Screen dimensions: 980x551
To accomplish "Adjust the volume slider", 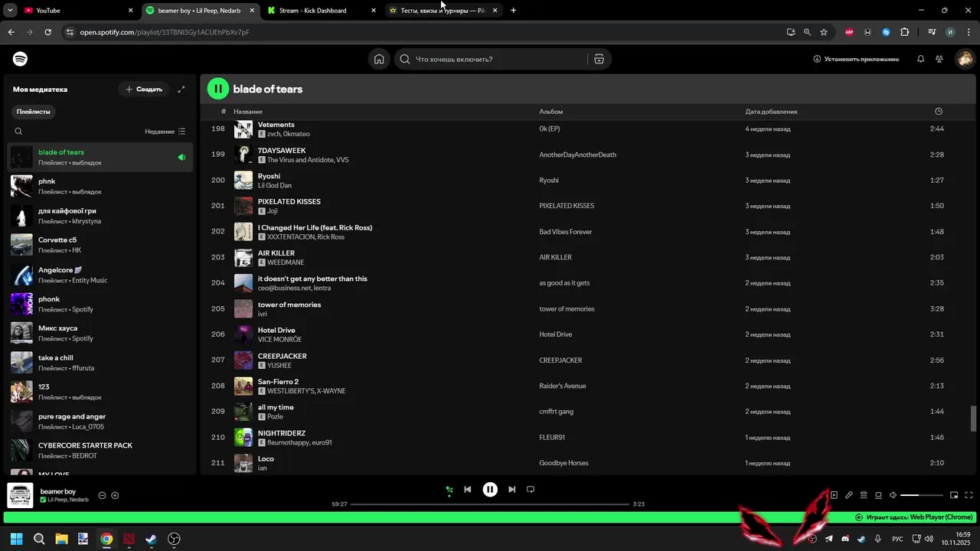I will coord(922,495).
